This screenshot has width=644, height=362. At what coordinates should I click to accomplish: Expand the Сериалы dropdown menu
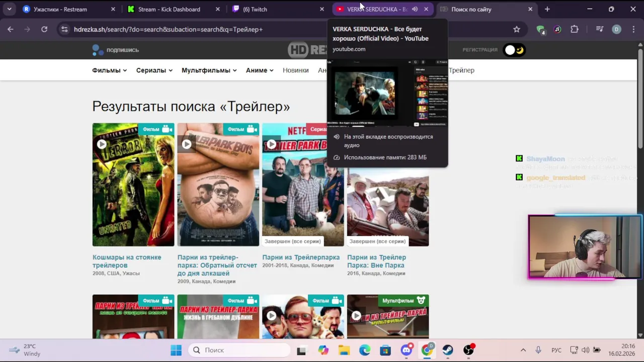point(154,70)
